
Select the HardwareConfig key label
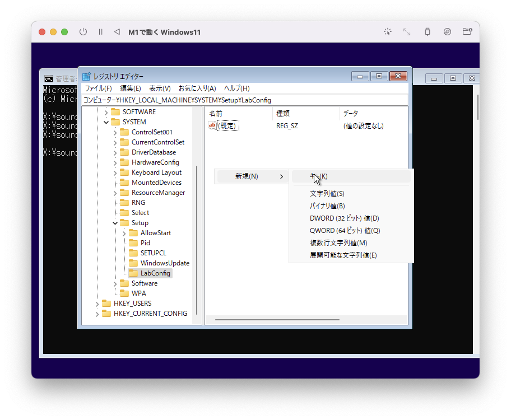pos(155,162)
